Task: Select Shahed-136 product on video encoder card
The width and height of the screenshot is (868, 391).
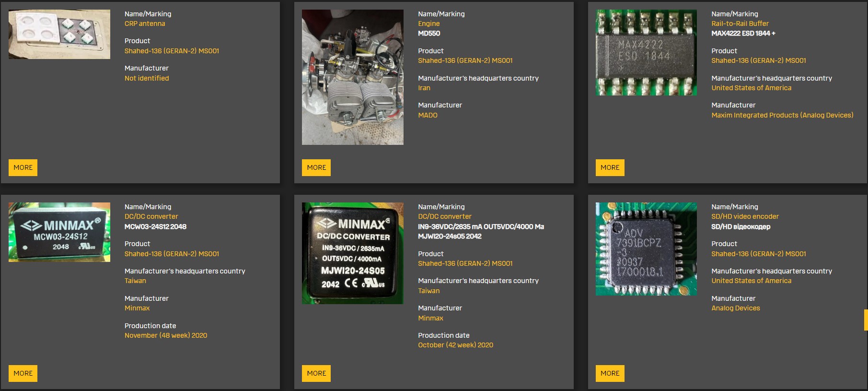Action: [759, 254]
